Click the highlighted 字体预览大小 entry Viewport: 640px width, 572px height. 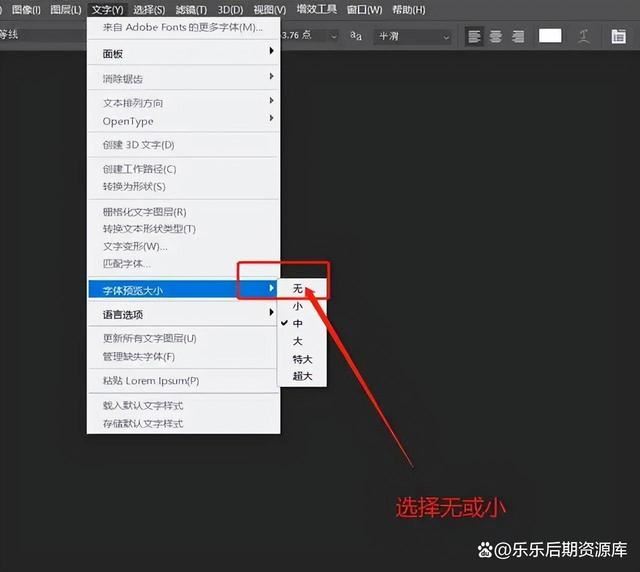click(184, 290)
